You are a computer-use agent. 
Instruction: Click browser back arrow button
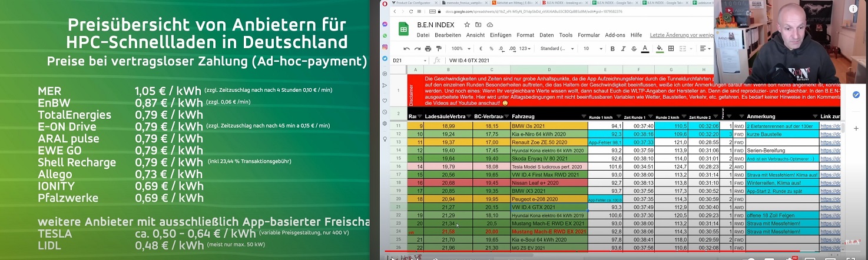click(x=395, y=11)
